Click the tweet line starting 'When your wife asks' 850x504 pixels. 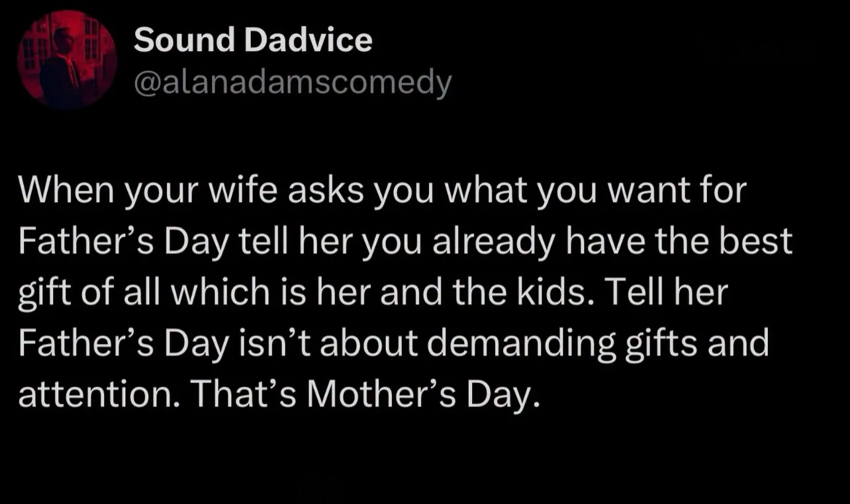click(382, 192)
